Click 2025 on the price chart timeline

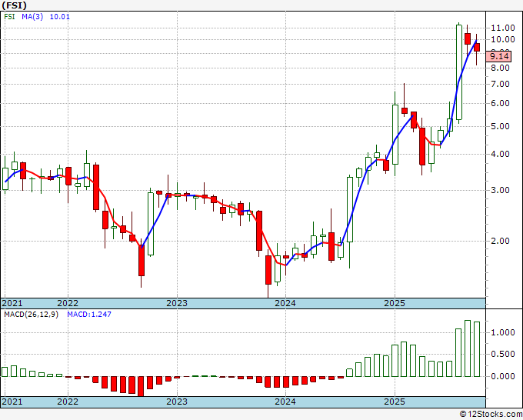395,303
